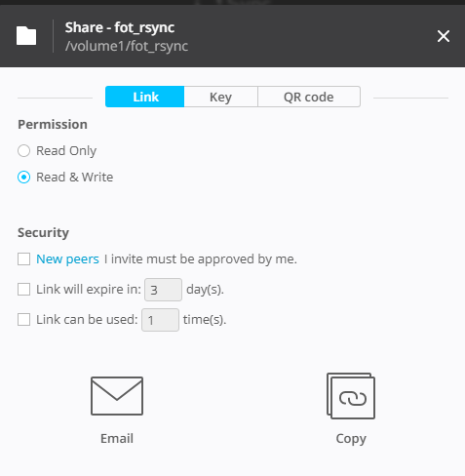465x476 pixels.
Task: Select Read Only permission
Action: pos(23,151)
